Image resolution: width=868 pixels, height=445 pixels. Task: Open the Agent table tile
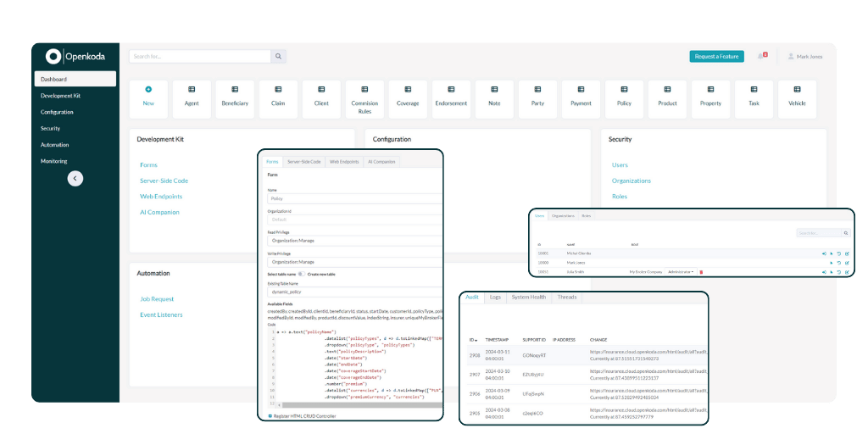coord(192,99)
